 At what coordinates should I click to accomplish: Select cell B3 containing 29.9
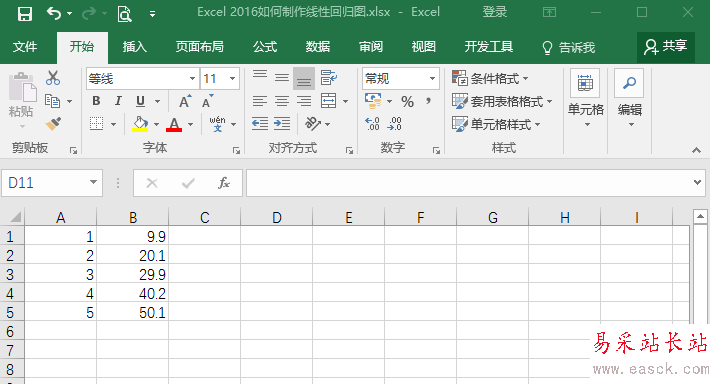[x=132, y=274]
